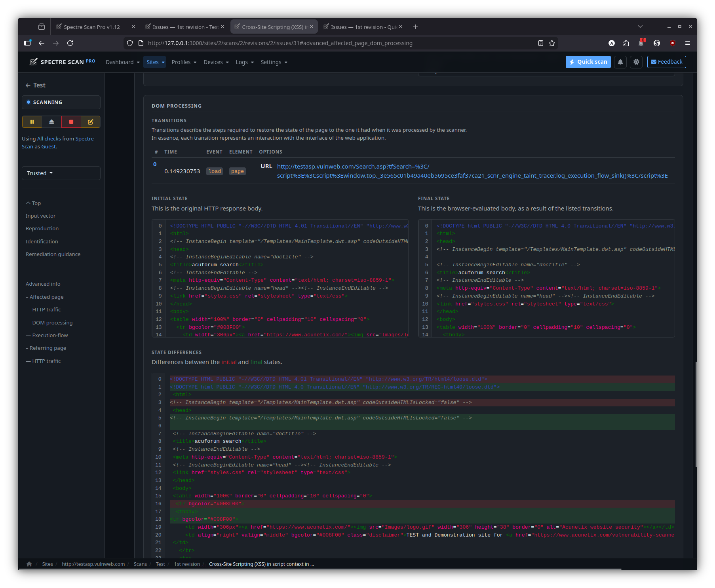Screen dimensions: 715x588
Task: Open the list all tabs chevron
Action: coord(640,27)
